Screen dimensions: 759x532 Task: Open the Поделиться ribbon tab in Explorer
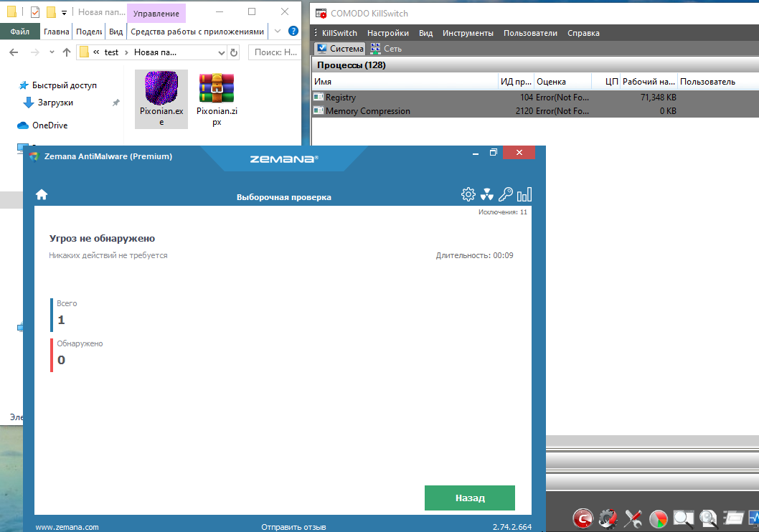(x=89, y=32)
